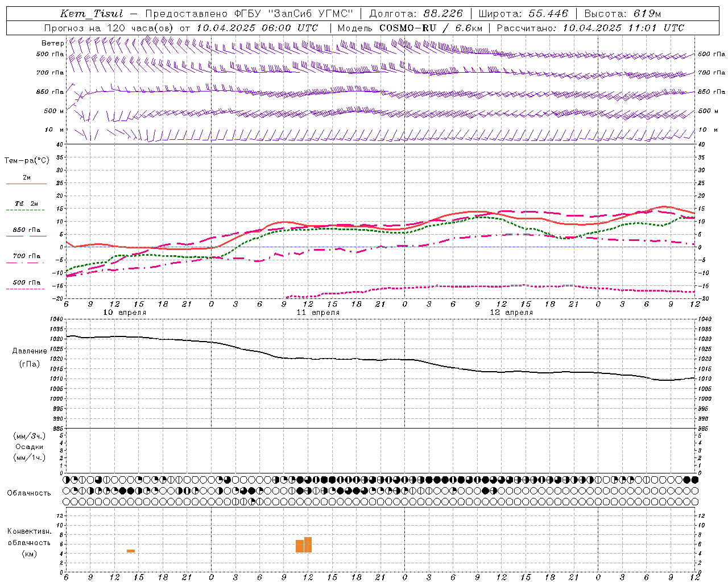Viewport: 728px width, 582px height.
Task: Click the 12 апреля date label
Action: (x=511, y=313)
